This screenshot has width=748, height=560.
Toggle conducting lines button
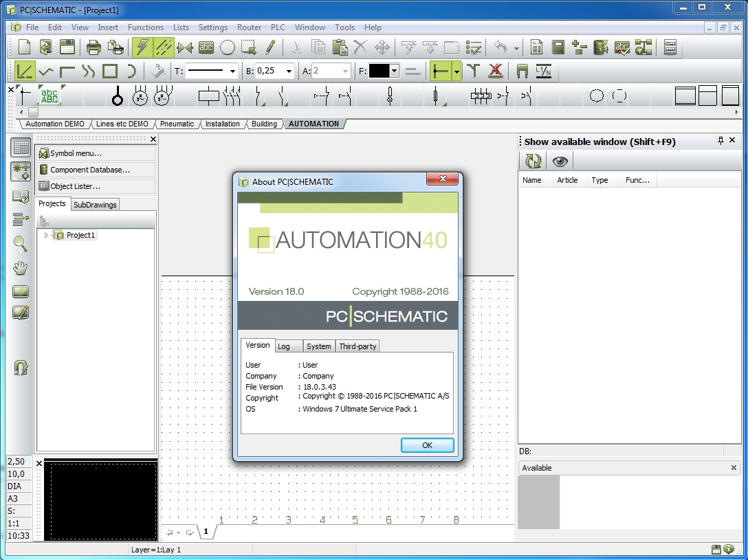[x=440, y=71]
